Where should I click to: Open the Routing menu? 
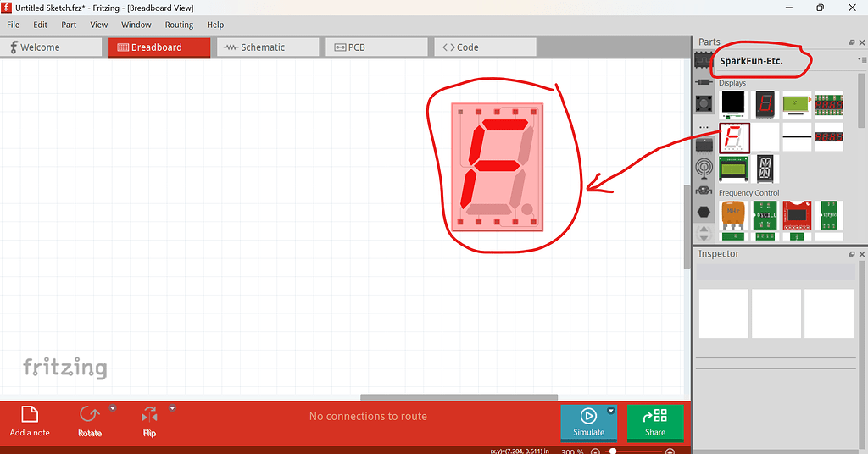(179, 25)
